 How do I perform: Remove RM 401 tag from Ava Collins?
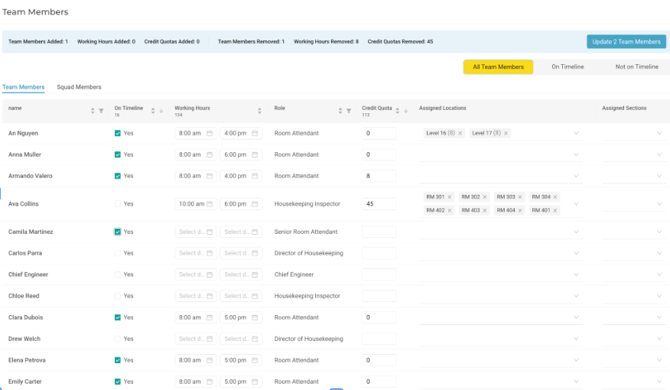[555, 210]
